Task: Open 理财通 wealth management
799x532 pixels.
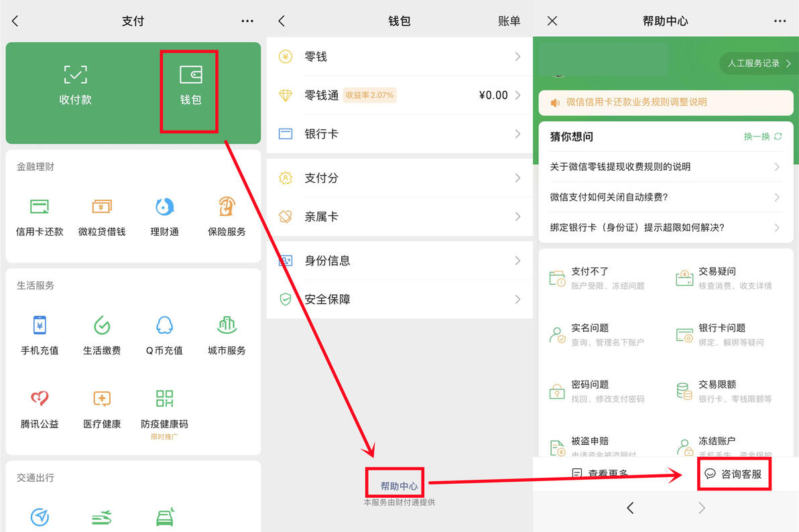Action: (164, 217)
